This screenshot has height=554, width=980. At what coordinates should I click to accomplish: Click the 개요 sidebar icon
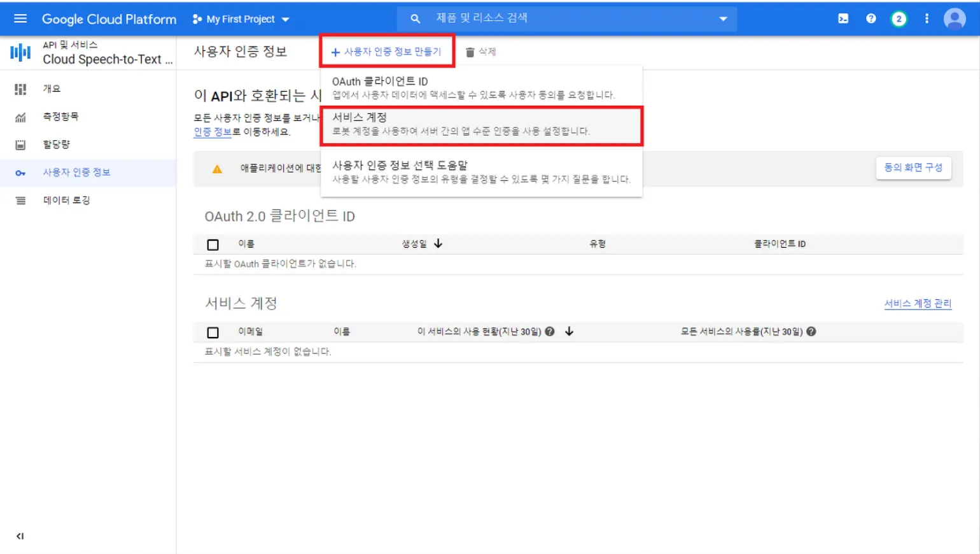pos(20,89)
